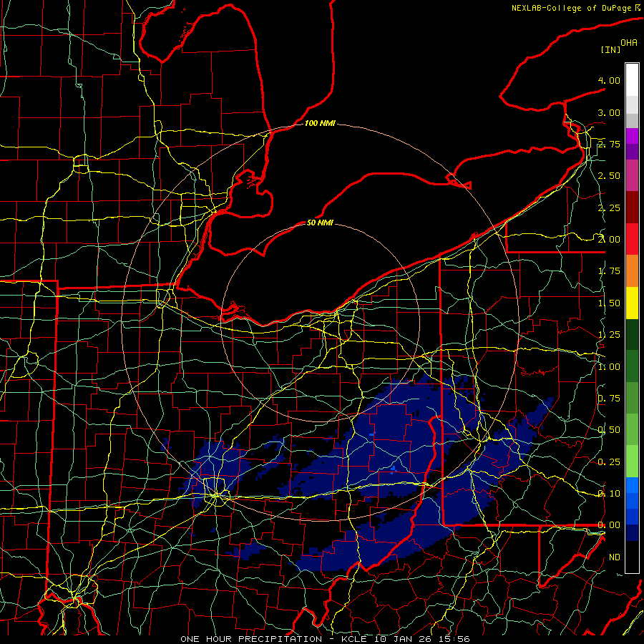Select the lime green 0.25 legend swatch
This screenshot has width=644, height=644.
coord(632,462)
